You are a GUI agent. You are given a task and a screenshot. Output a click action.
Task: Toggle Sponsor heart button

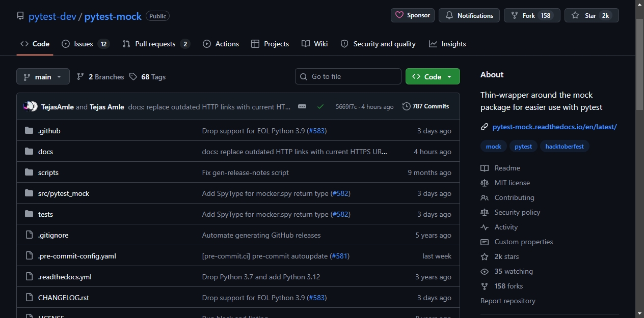pos(413,15)
